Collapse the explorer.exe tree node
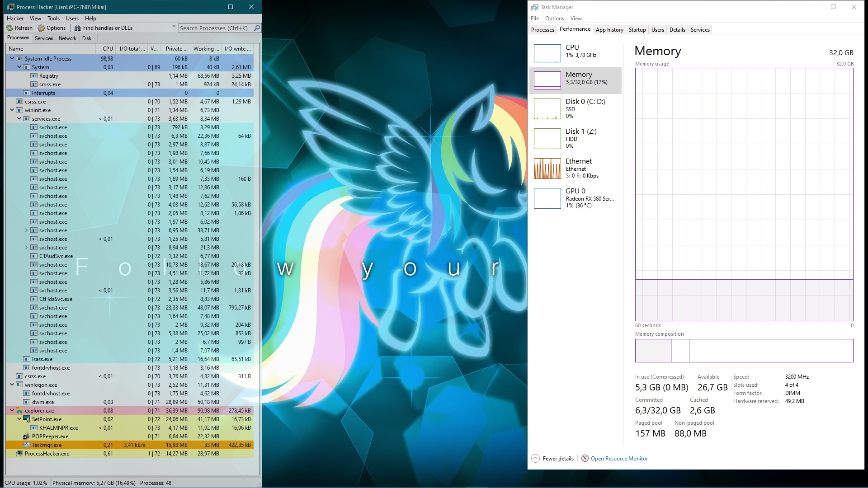This screenshot has height=488, width=868. (x=12, y=411)
